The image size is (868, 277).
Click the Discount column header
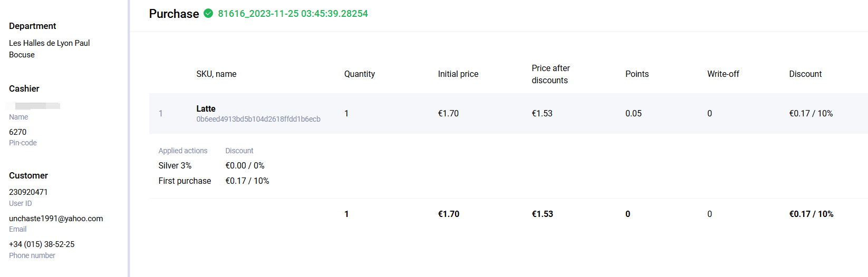point(805,74)
